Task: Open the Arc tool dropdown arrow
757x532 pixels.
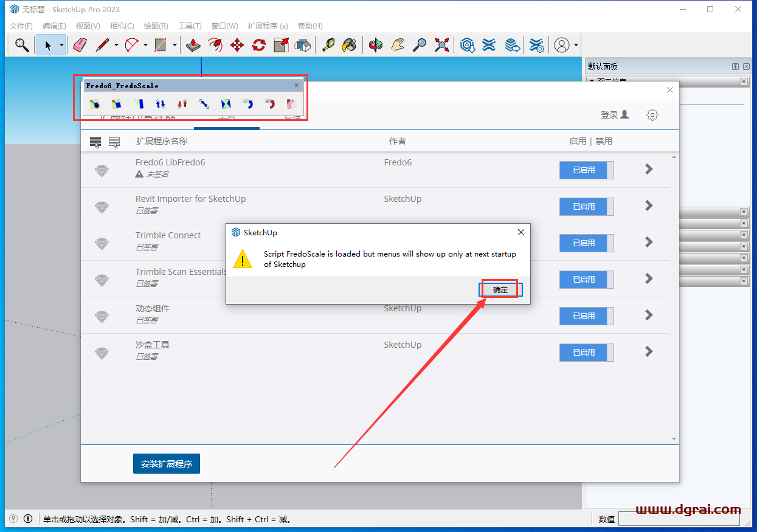Action: click(x=145, y=45)
